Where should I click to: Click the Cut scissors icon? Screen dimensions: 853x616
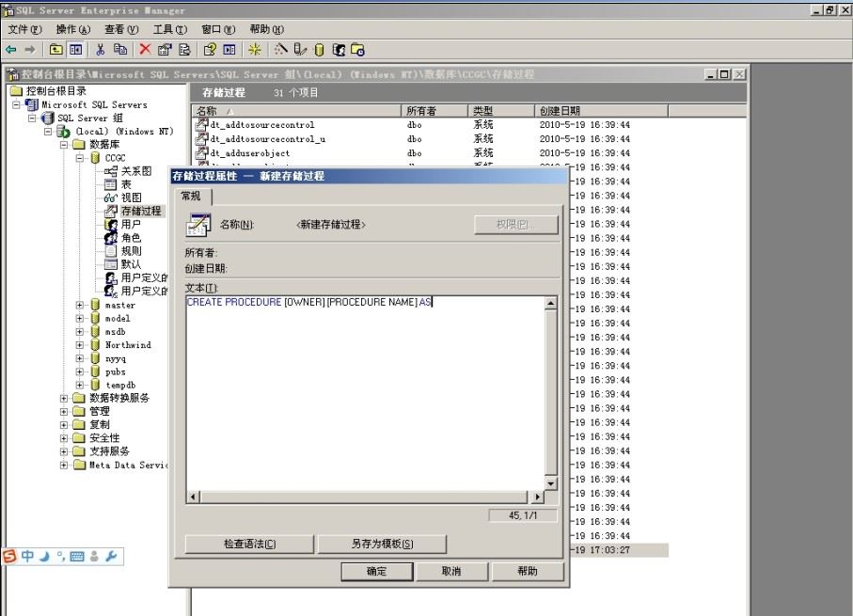point(100,50)
